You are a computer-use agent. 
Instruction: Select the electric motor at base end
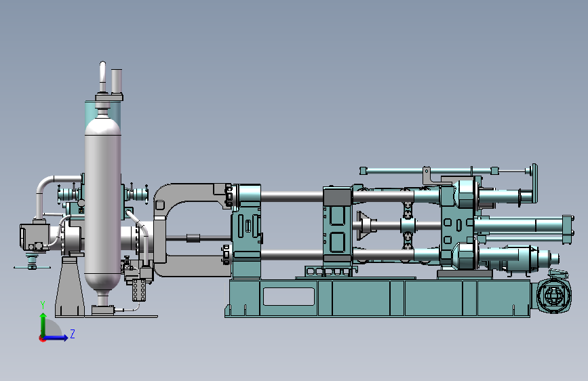554,295
